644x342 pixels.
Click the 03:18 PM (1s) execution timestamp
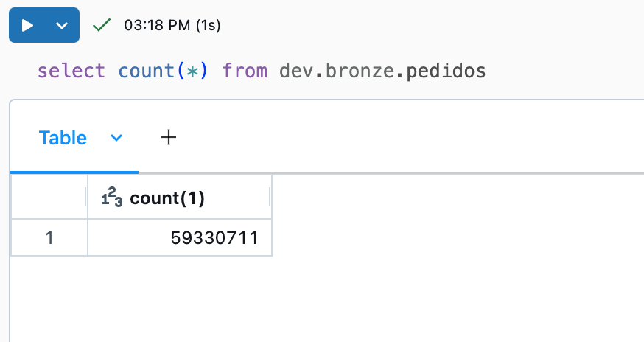pos(172,26)
